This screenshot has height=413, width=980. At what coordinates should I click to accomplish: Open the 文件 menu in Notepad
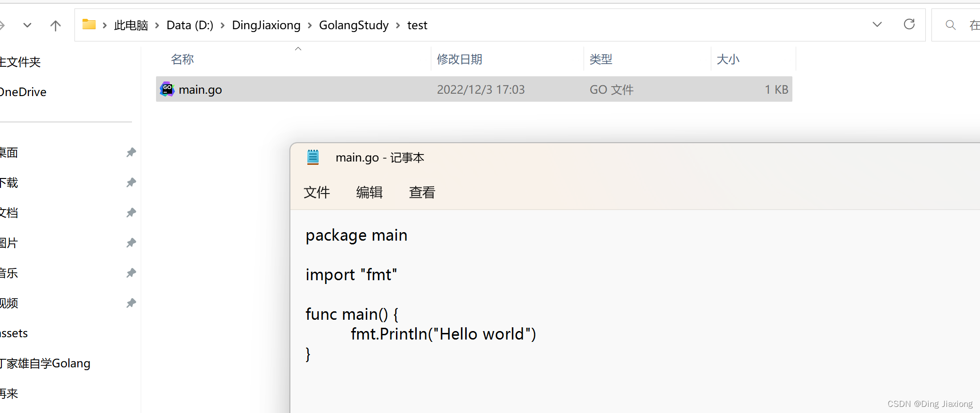point(317,192)
